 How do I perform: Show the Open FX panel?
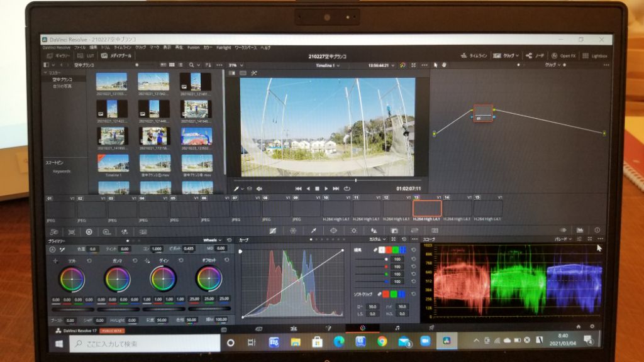[x=565, y=55]
